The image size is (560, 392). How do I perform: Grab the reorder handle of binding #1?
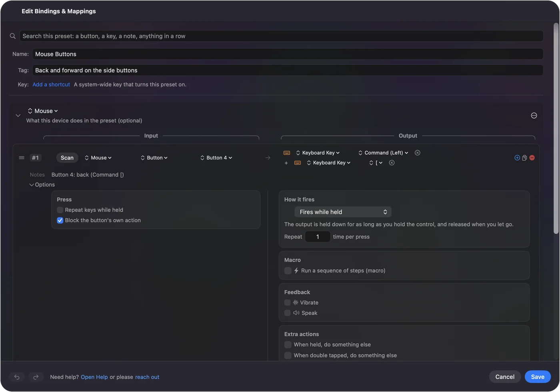tap(22, 158)
